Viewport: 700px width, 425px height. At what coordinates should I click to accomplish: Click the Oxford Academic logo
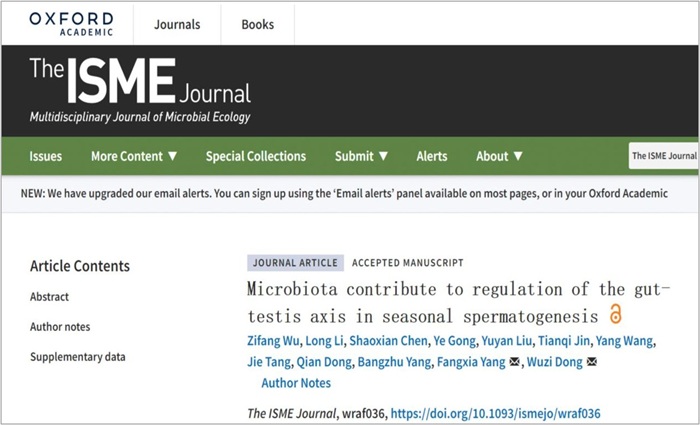[x=71, y=24]
